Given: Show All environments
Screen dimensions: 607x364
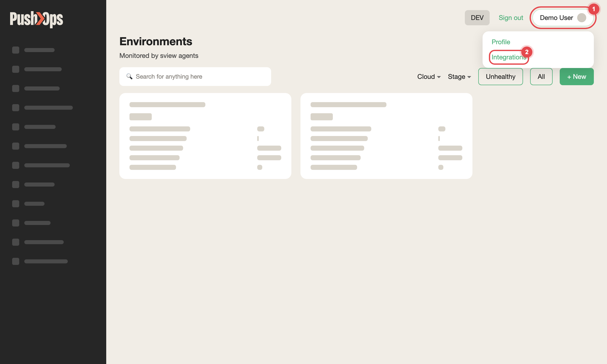Looking at the screenshot, I should 541,77.
